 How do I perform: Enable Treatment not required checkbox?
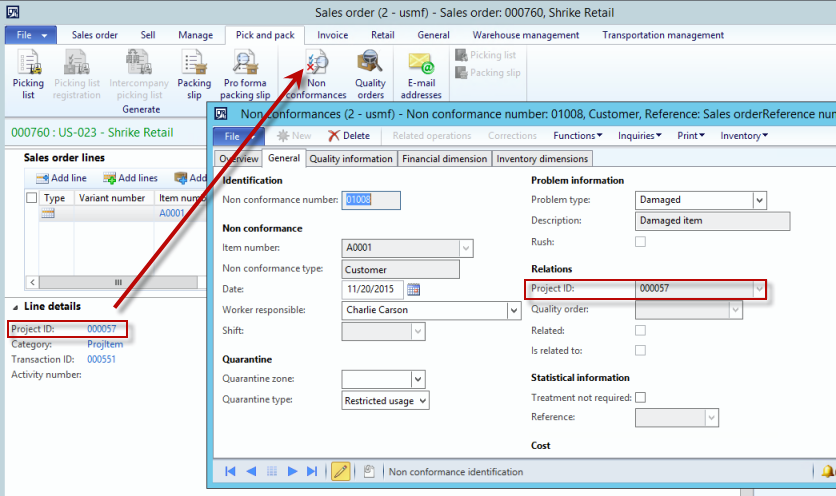click(640, 397)
